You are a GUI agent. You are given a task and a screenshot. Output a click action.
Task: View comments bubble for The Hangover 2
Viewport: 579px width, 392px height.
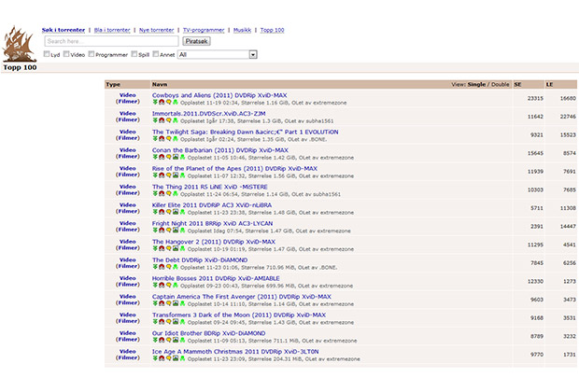coord(169,248)
